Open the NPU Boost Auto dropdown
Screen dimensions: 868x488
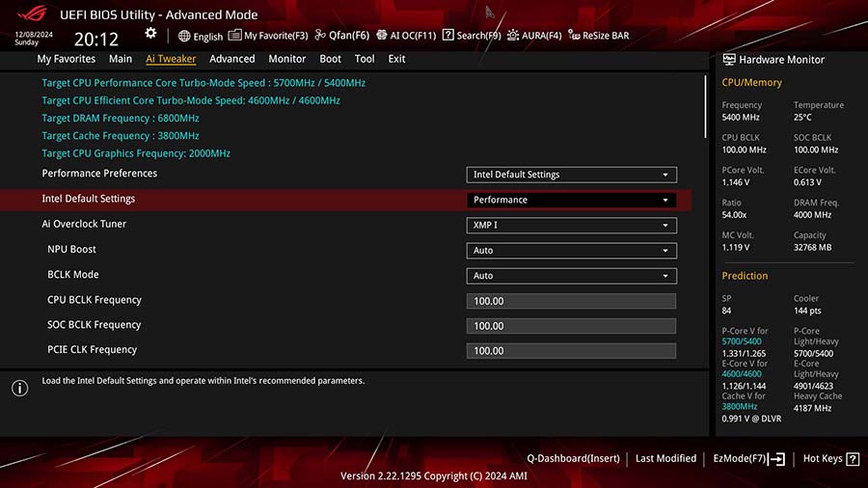click(571, 251)
